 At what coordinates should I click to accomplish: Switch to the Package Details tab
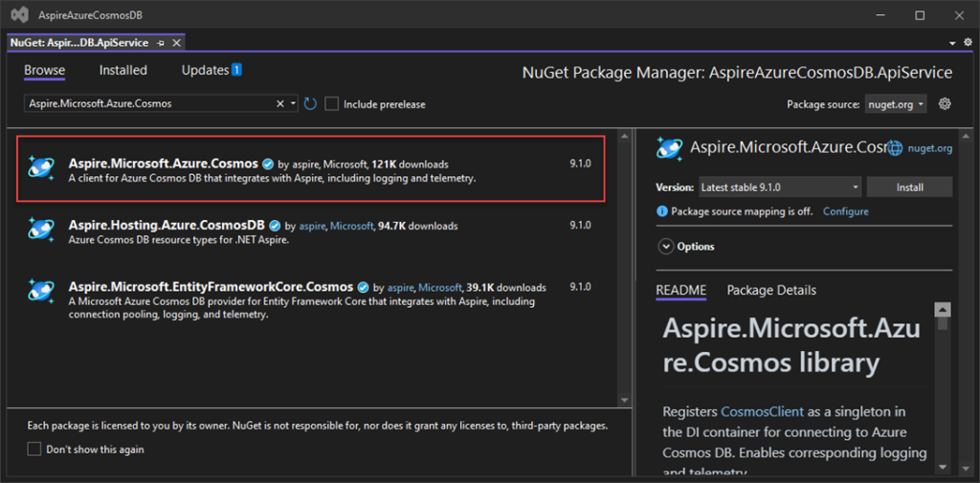coord(771,290)
